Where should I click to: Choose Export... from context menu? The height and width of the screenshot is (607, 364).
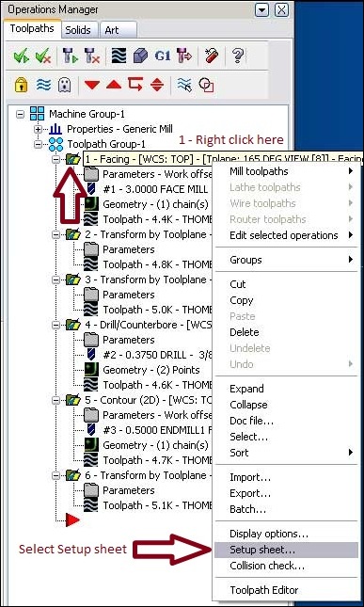(286, 493)
